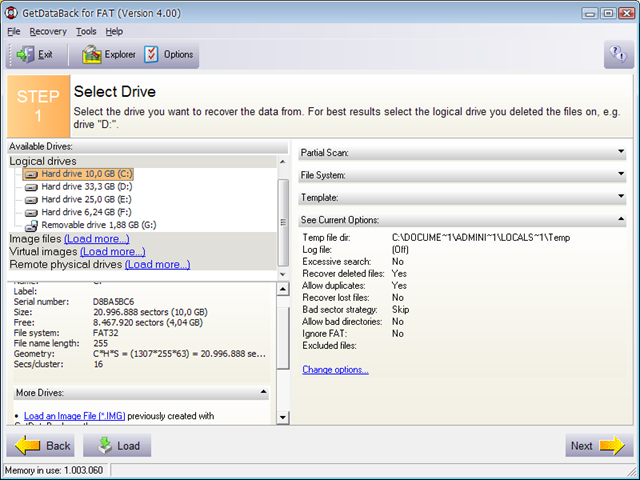
Task: Open the Options checklist icon
Action: [x=151, y=54]
